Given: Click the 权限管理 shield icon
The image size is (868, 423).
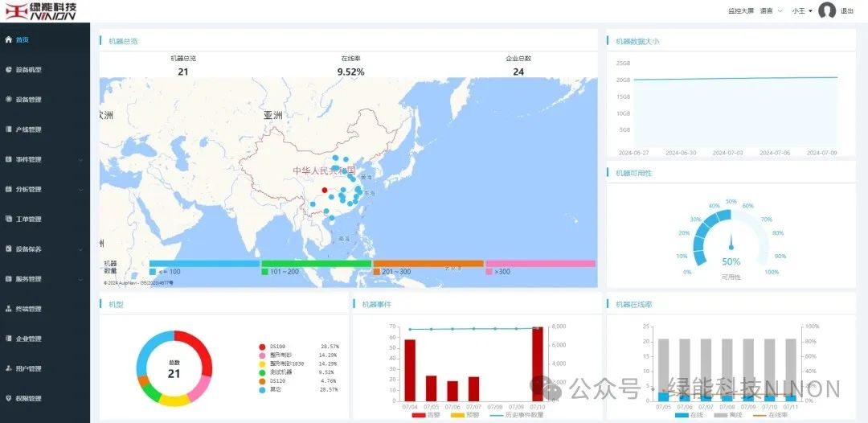Looking at the screenshot, I should pyautogui.click(x=8, y=398).
